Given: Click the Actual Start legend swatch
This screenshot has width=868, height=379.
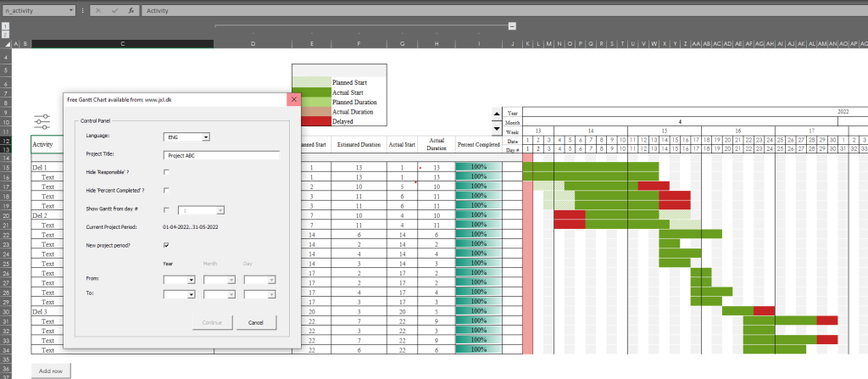Looking at the screenshot, I should click(312, 92).
